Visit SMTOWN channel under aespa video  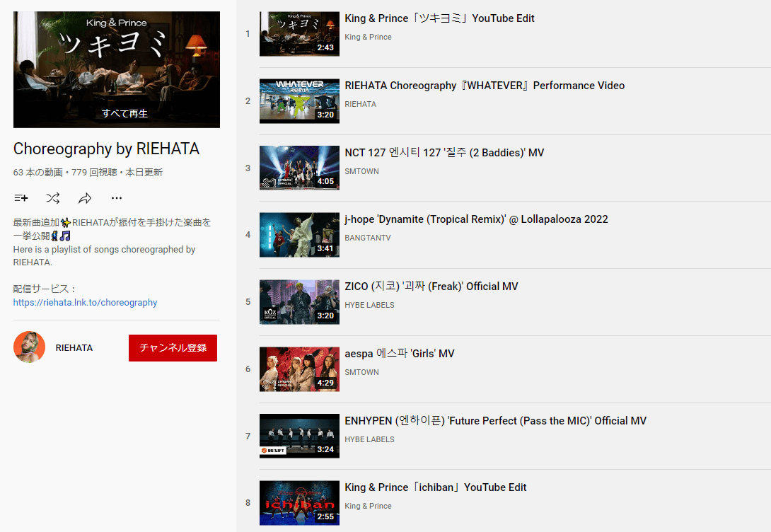pos(362,372)
